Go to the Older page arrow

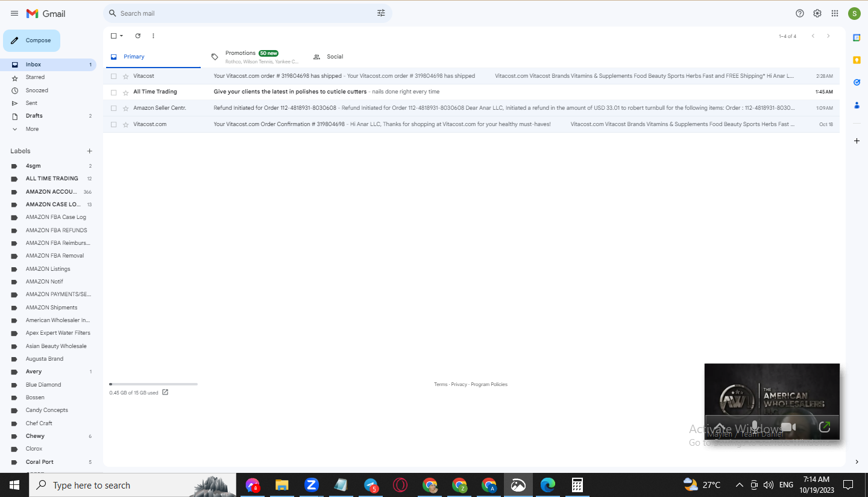tap(828, 36)
